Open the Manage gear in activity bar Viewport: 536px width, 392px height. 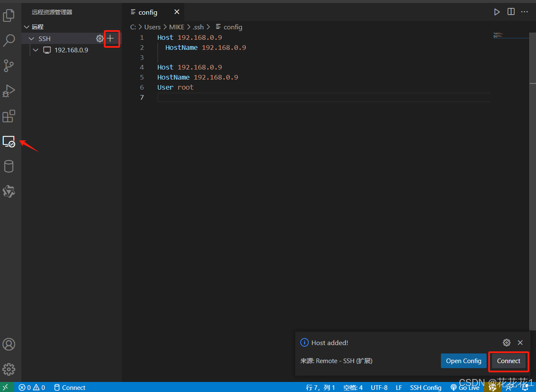(9, 369)
